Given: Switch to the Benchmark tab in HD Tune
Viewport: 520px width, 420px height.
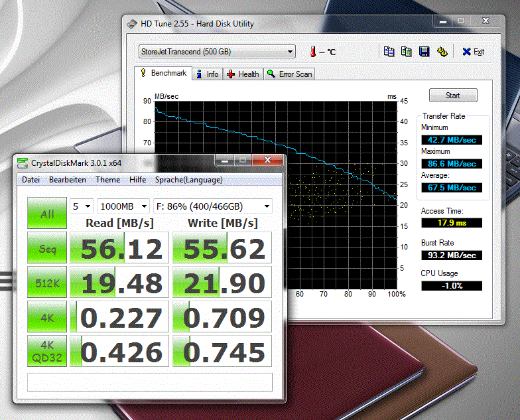Looking at the screenshot, I should click(163, 73).
